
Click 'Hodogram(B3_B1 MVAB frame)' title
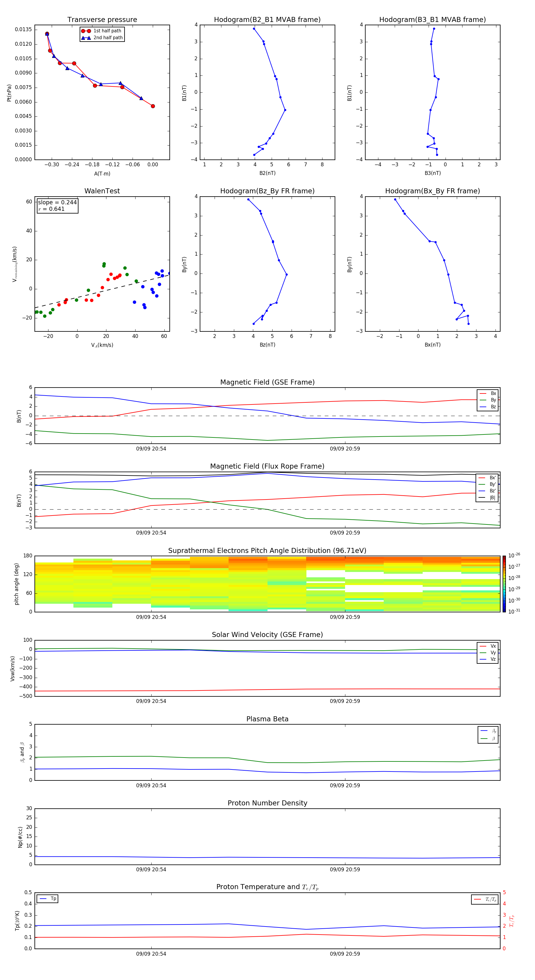tap(432, 19)
